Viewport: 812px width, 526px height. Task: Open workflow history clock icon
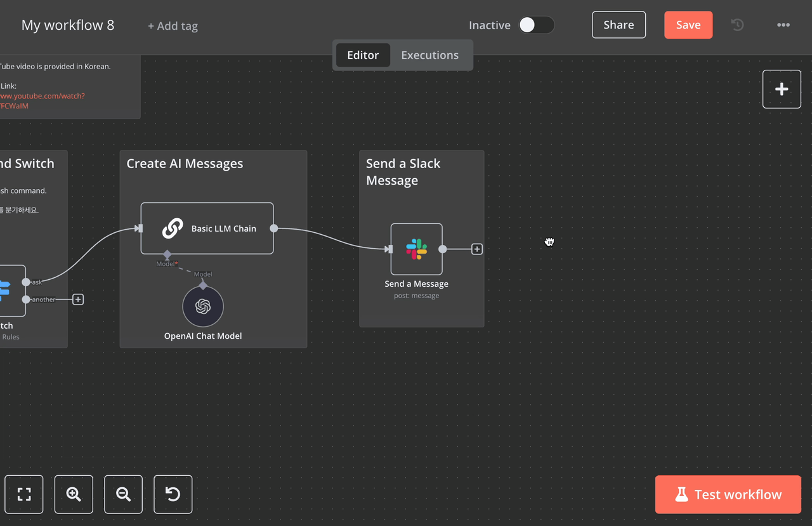(737, 25)
